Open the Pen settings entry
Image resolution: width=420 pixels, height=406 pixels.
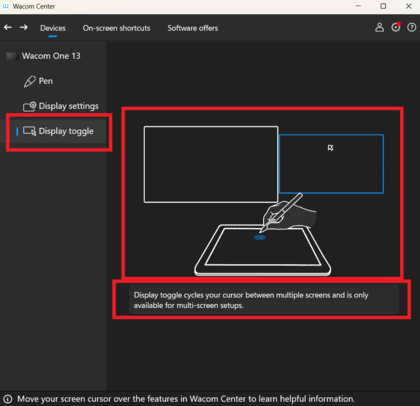pyautogui.click(x=46, y=81)
